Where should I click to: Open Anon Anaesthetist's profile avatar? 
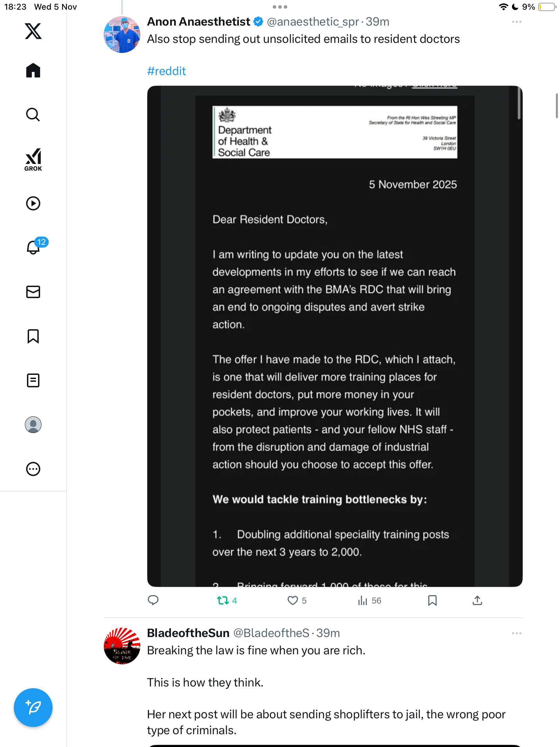click(x=122, y=35)
